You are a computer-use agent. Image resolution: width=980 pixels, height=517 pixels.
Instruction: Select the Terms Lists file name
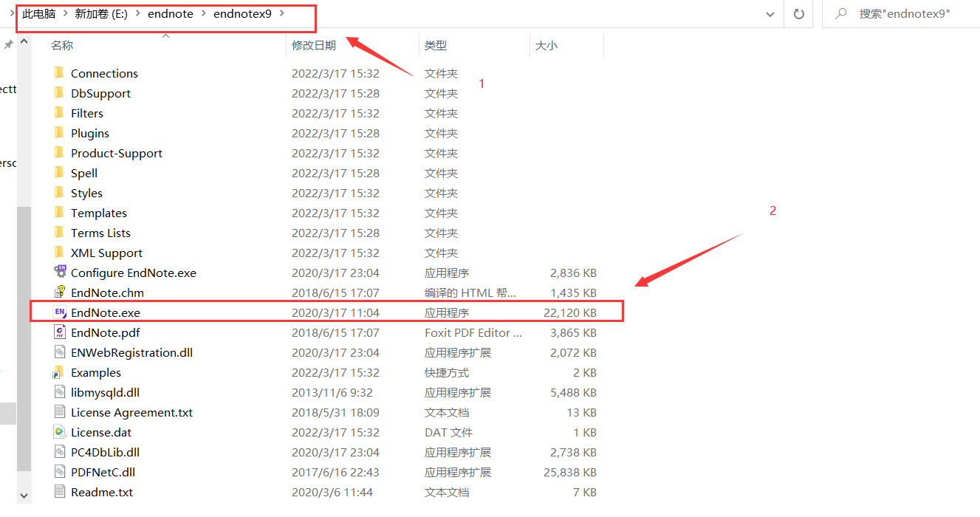100,233
